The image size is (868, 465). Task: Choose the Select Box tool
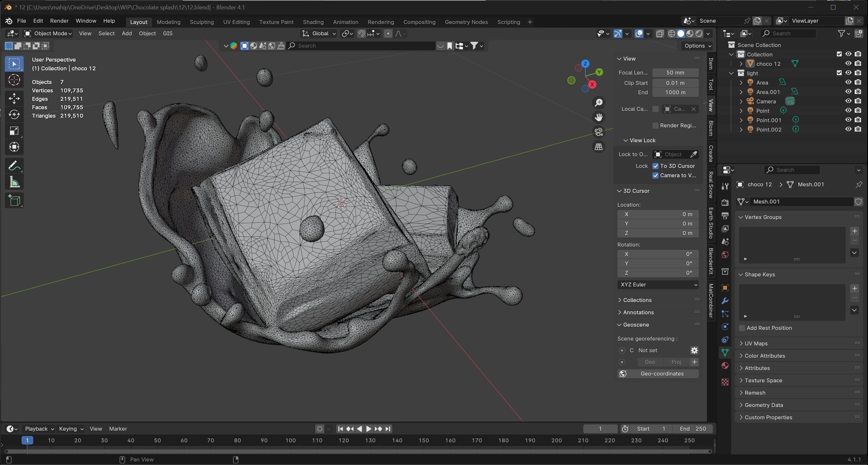[14, 64]
